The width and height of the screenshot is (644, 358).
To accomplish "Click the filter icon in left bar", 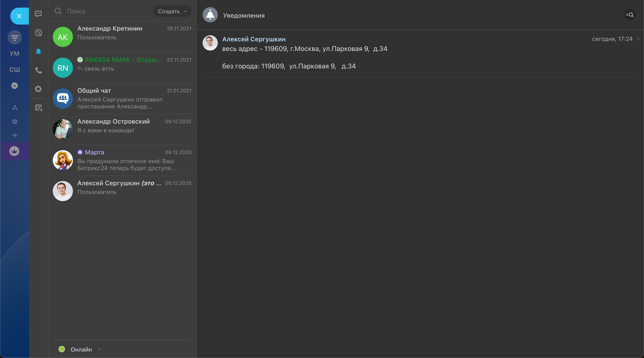I will (15, 38).
